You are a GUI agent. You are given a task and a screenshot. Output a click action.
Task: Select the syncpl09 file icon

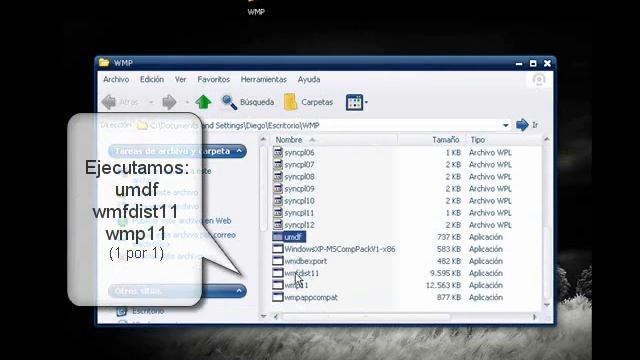pyautogui.click(x=278, y=189)
